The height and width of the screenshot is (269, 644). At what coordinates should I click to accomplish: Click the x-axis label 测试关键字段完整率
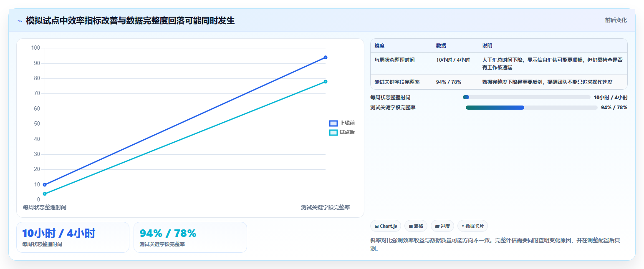326,207
